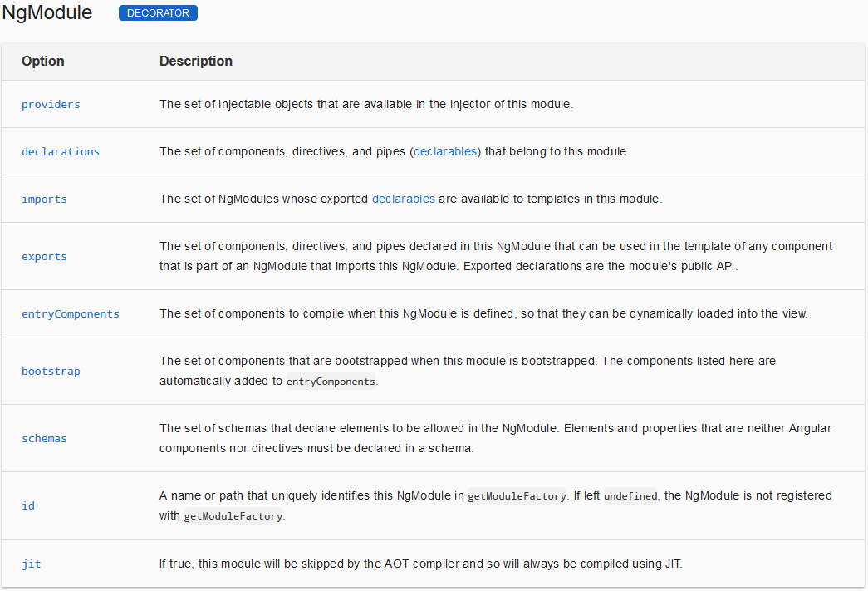Click the NgModule page heading
The width and height of the screenshot is (868, 591).
click(x=47, y=12)
